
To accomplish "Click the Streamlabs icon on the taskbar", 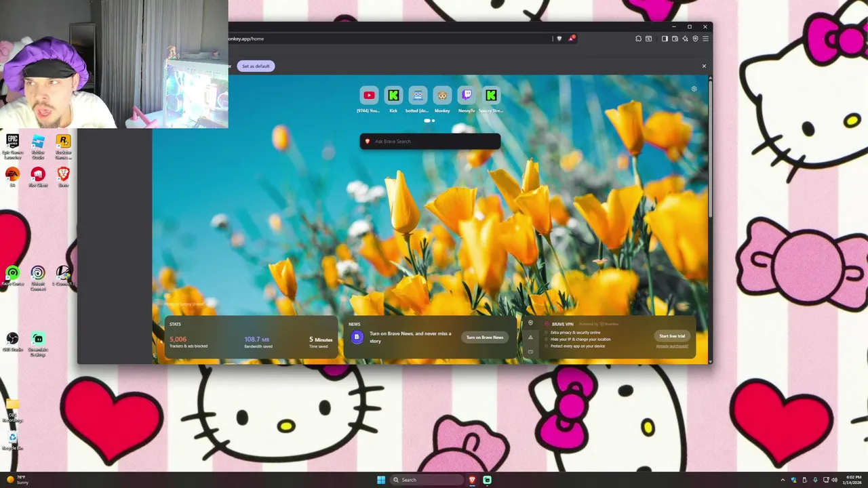I will (487, 480).
